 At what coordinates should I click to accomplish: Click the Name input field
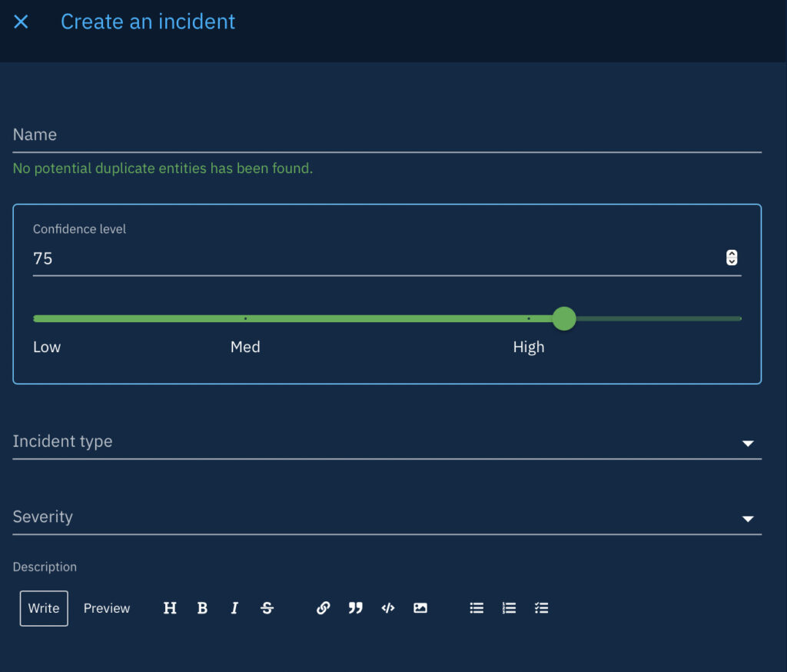387,135
